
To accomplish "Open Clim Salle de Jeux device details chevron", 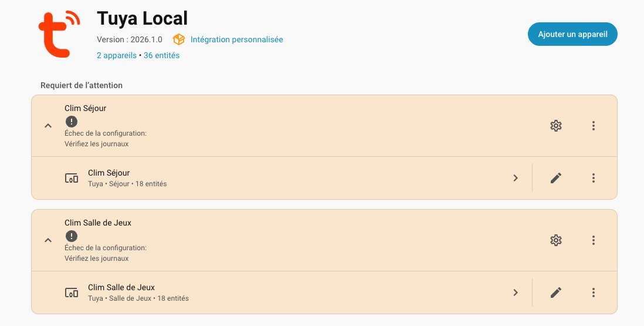I will point(516,293).
